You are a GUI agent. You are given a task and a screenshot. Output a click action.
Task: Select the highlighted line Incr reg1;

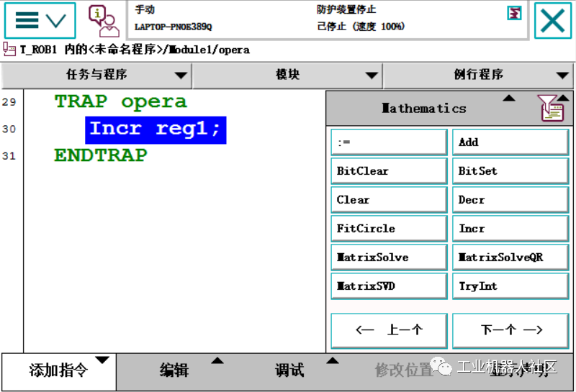pyautogui.click(x=156, y=130)
